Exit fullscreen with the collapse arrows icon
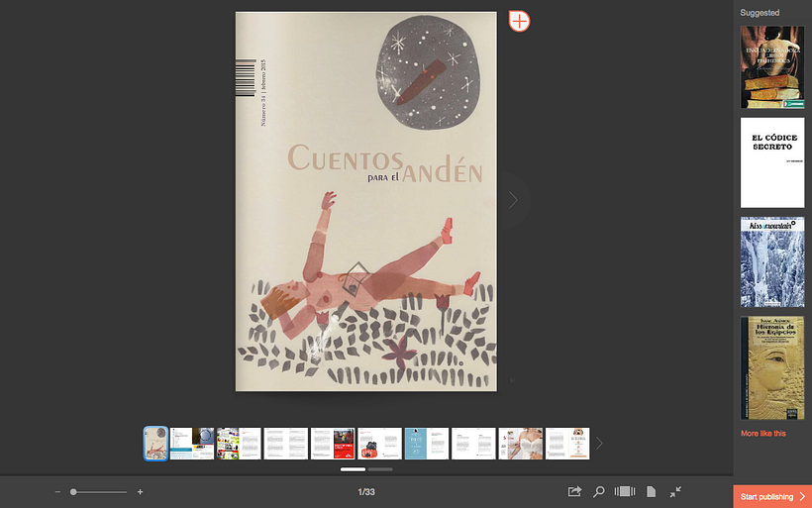Screen dimensions: 812x508 pos(675,492)
